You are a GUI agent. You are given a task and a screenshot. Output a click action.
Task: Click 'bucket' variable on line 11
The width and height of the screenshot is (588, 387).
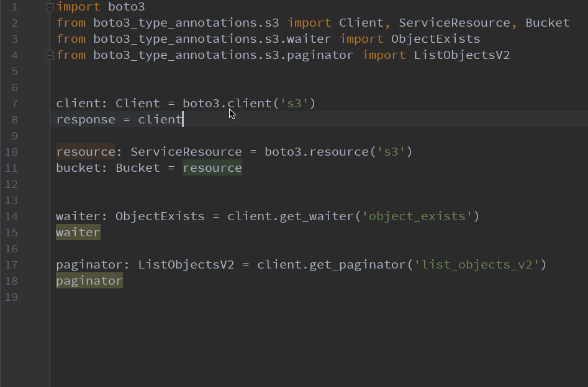click(x=78, y=168)
